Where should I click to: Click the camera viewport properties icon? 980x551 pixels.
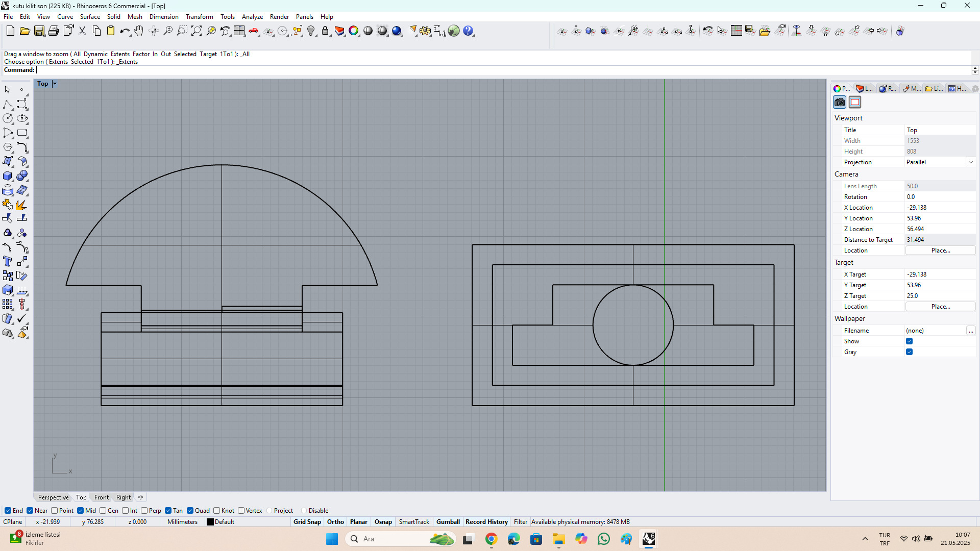pos(840,103)
